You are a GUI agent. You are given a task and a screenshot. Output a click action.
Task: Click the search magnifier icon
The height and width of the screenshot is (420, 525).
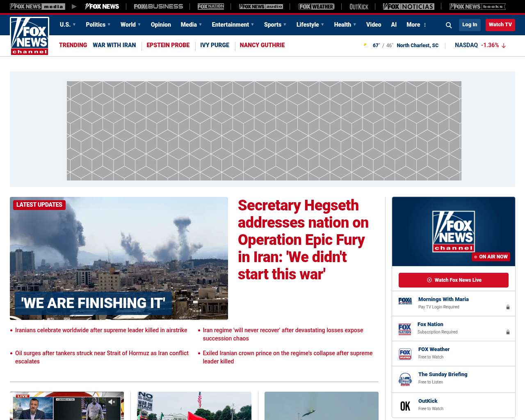click(x=449, y=25)
